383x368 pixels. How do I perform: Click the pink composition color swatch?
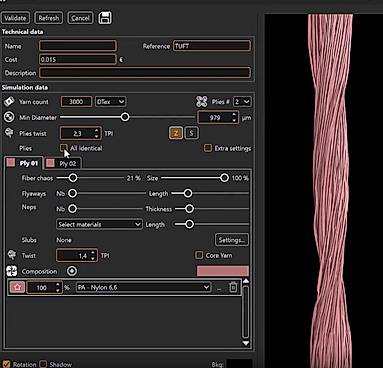[x=223, y=271]
